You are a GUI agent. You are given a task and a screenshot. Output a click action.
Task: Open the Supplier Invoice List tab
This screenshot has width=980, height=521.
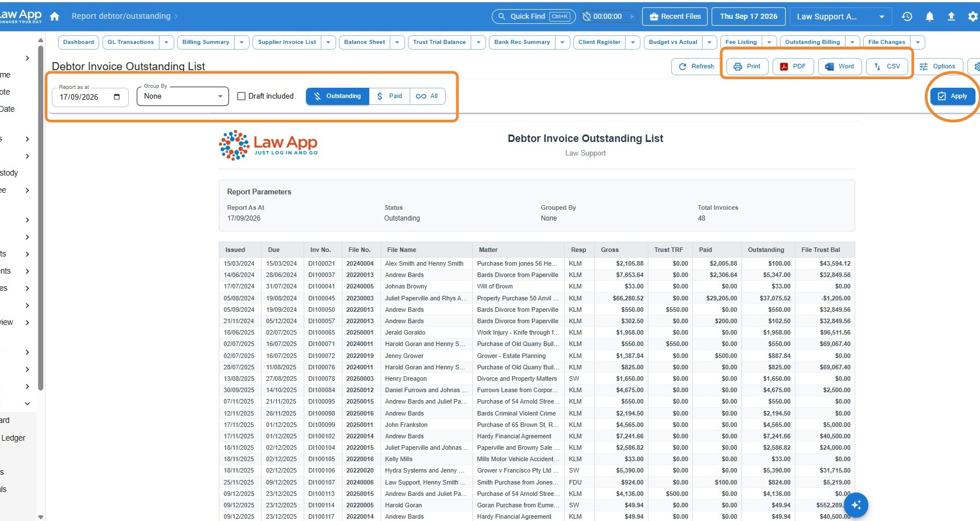coord(287,42)
